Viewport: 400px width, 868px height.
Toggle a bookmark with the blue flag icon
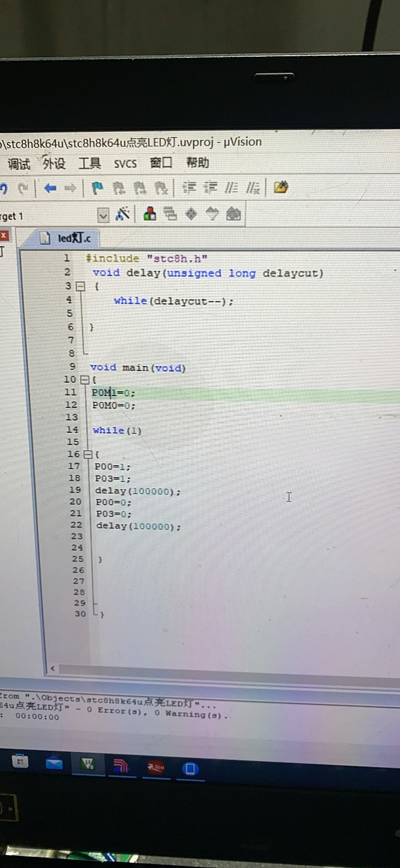pos(97,188)
